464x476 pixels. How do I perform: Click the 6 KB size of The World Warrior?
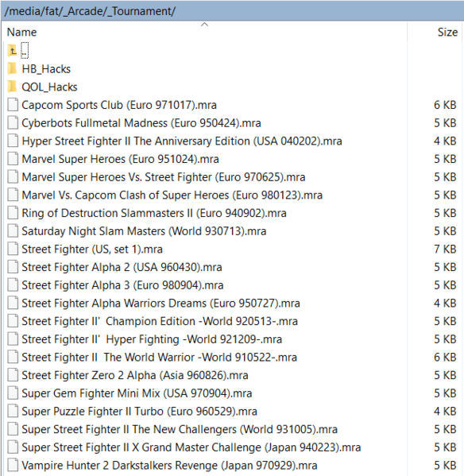tap(445, 358)
